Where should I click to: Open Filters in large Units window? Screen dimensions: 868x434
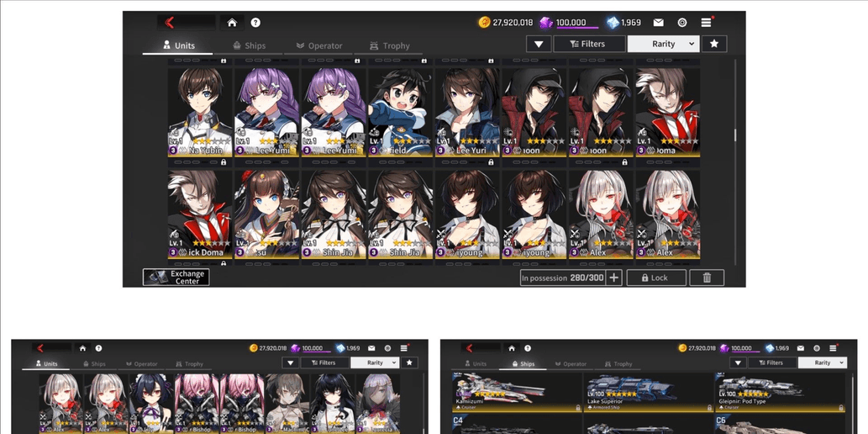tap(590, 44)
